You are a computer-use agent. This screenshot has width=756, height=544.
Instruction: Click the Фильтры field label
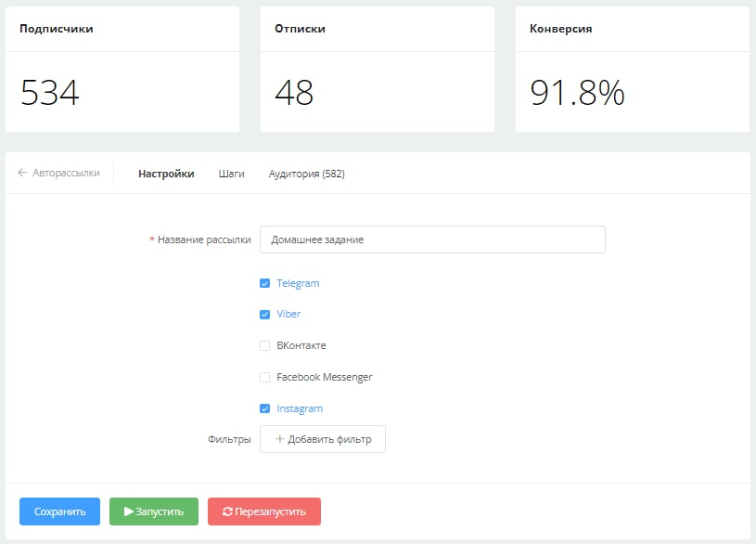click(229, 439)
